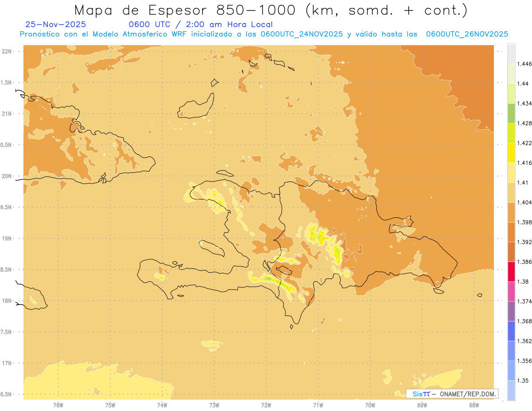Click the 18N latitude axis label
The width and height of the screenshot is (532, 411).
click(x=7, y=301)
